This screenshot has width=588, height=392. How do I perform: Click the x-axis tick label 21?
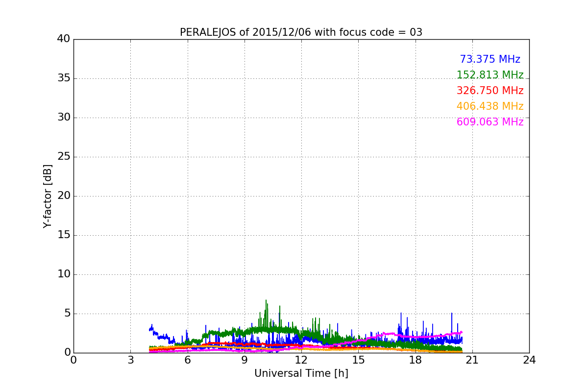(x=472, y=360)
